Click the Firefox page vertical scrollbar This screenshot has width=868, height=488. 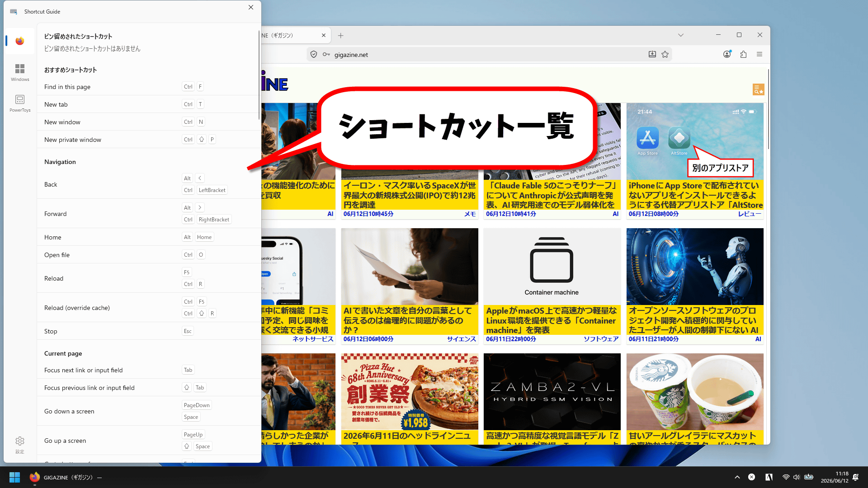(768, 108)
